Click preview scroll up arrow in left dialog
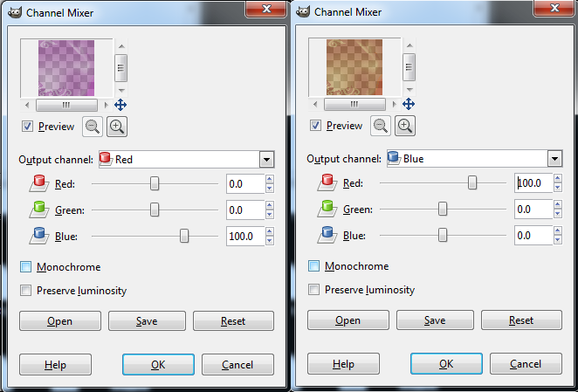Viewport: 578px width, 392px height. tap(121, 46)
